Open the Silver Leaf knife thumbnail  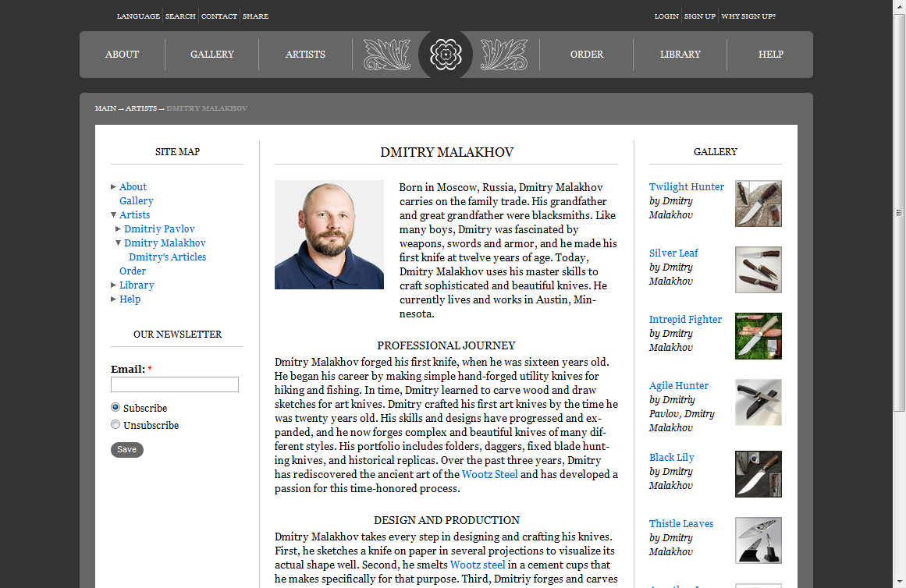coord(758,270)
